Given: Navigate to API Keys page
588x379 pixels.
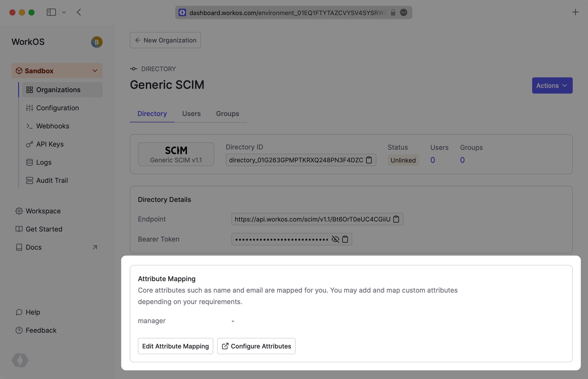Looking at the screenshot, I should 50,144.
